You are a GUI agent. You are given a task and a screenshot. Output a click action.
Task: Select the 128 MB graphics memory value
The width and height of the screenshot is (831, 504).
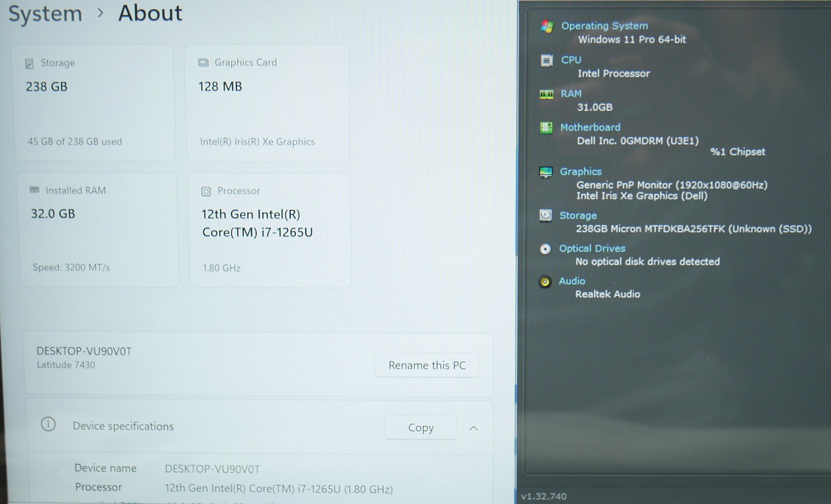coord(220,87)
